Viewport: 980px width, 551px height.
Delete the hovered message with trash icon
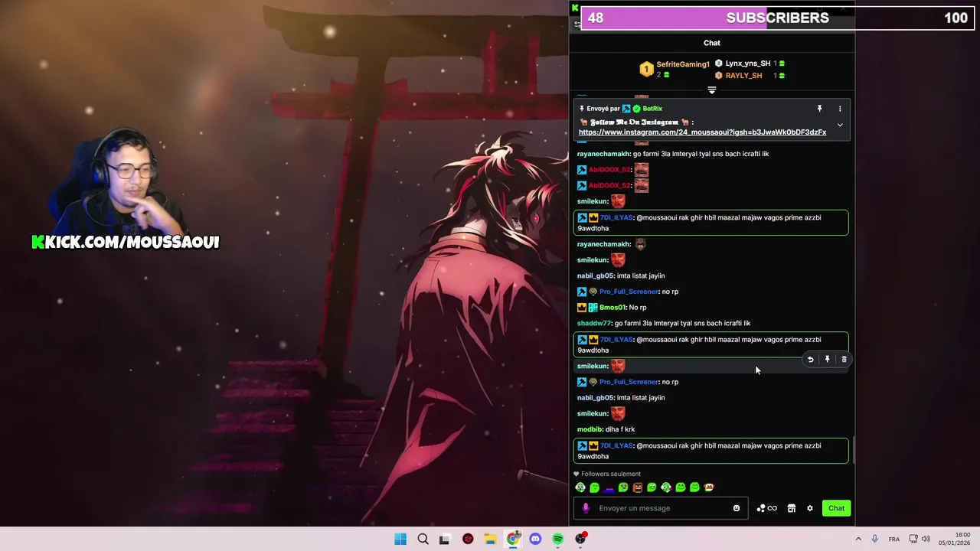(844, 360)
